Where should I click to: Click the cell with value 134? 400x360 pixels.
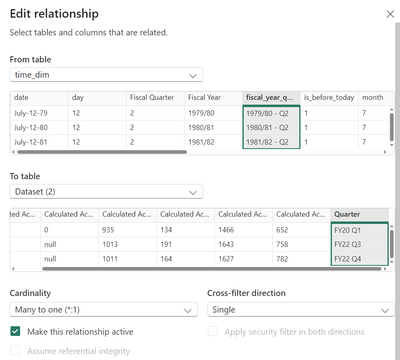[x=185, y=230]
